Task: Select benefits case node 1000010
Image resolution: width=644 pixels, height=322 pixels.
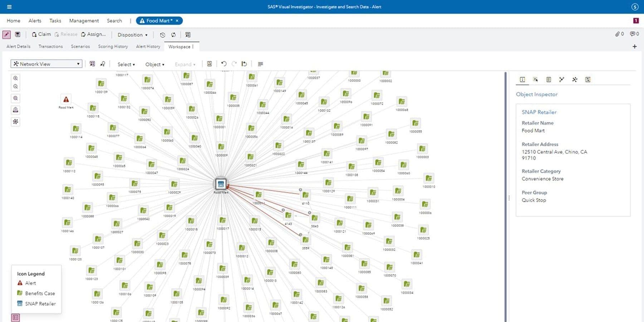Action: 429,178
